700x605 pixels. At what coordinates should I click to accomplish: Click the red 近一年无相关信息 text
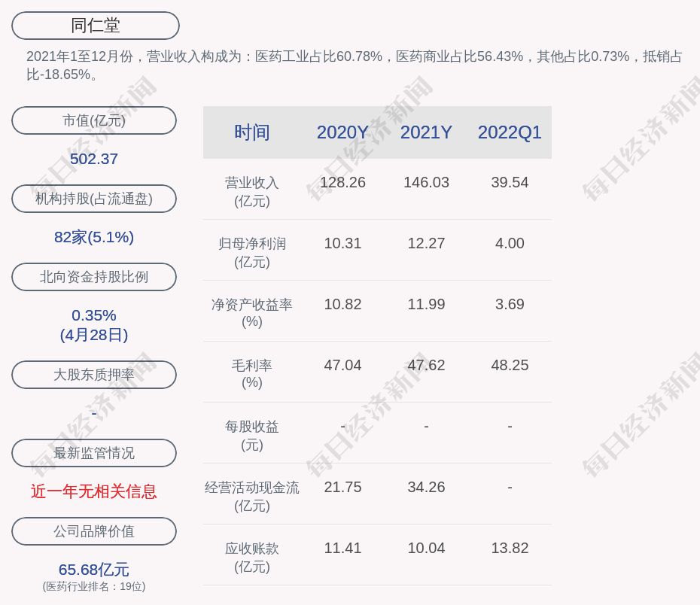[x=94, y=491]
